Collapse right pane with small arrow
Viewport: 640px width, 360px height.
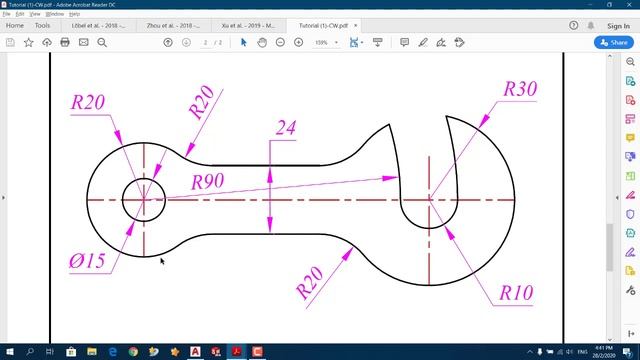click(x=617, y=198)
